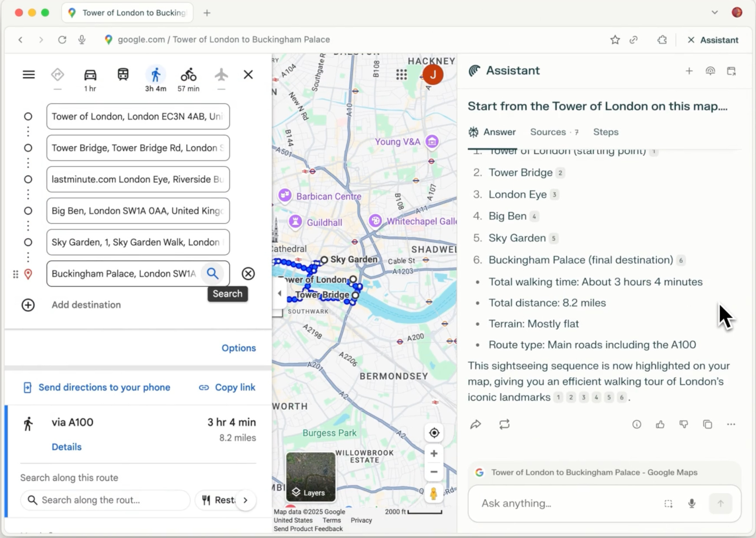756x538 pixels.
Task: Open the browser extensions puzzle icon
Action: coord(662,40)
